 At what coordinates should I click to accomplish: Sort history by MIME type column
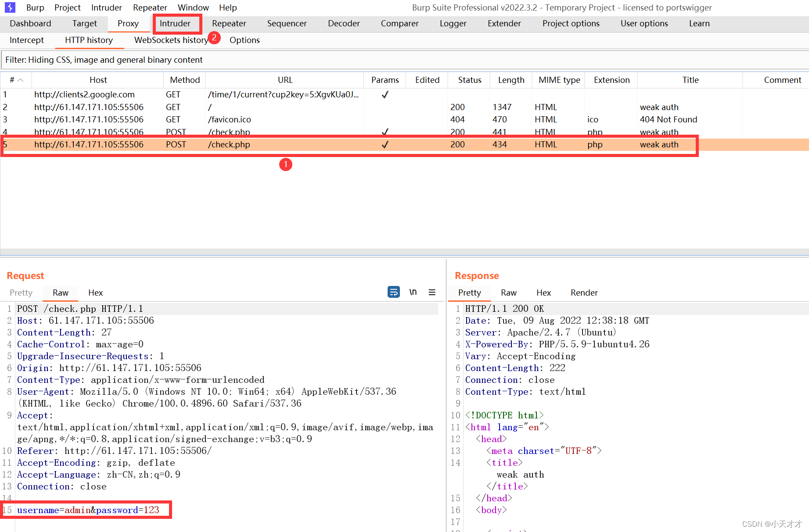559,80
